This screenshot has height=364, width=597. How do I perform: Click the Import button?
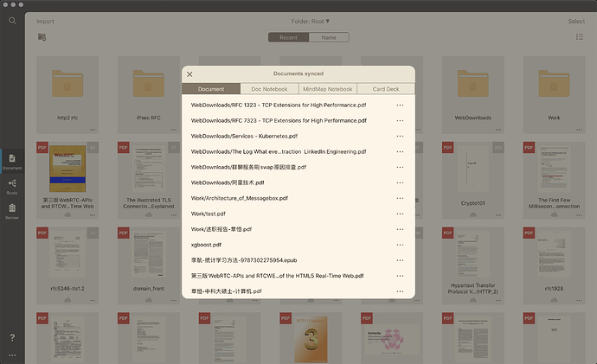coord(45,22)
